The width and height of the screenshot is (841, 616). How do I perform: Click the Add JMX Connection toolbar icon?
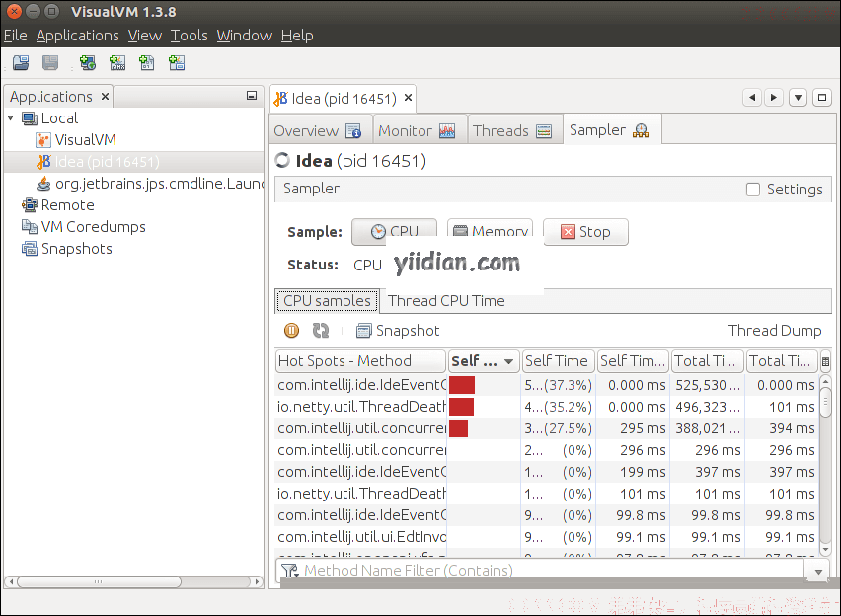click(x=116, y=63)
